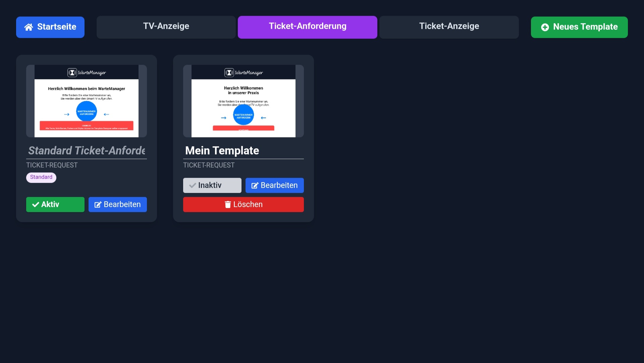Click the pencil icon on Mein Template's Bearbeiten
The image size is (644, 363).
click(x=255, y=186)
